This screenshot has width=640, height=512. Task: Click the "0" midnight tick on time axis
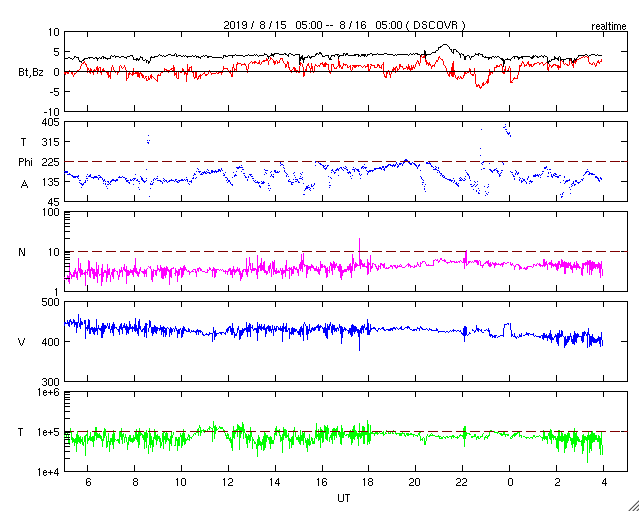point(510,482)
